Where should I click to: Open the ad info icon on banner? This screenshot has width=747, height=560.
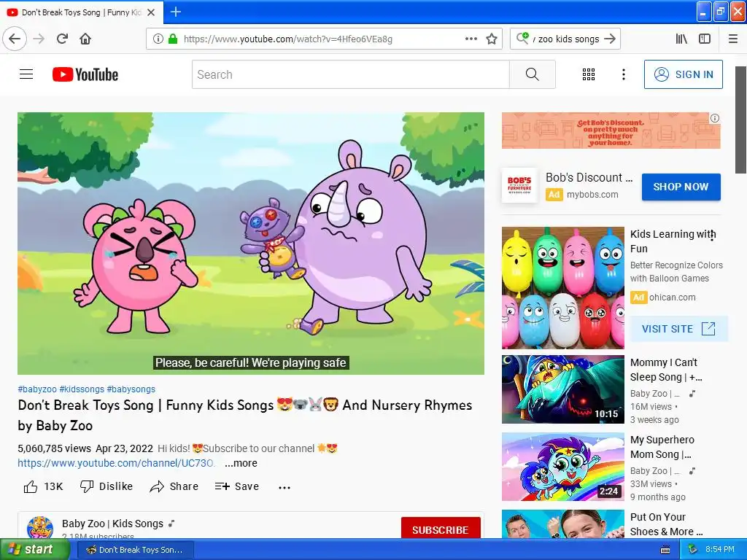[715, 118]
